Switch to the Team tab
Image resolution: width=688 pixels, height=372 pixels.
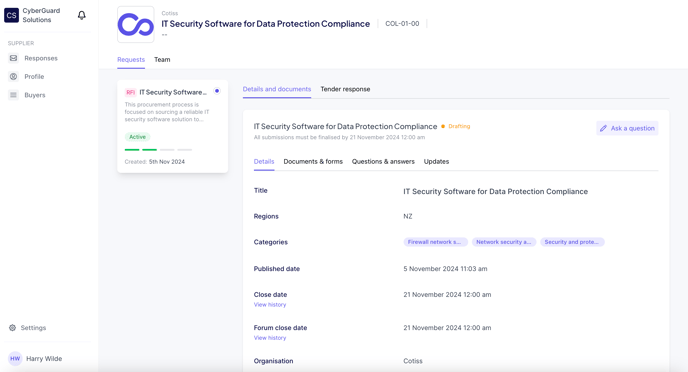[162, 60]
